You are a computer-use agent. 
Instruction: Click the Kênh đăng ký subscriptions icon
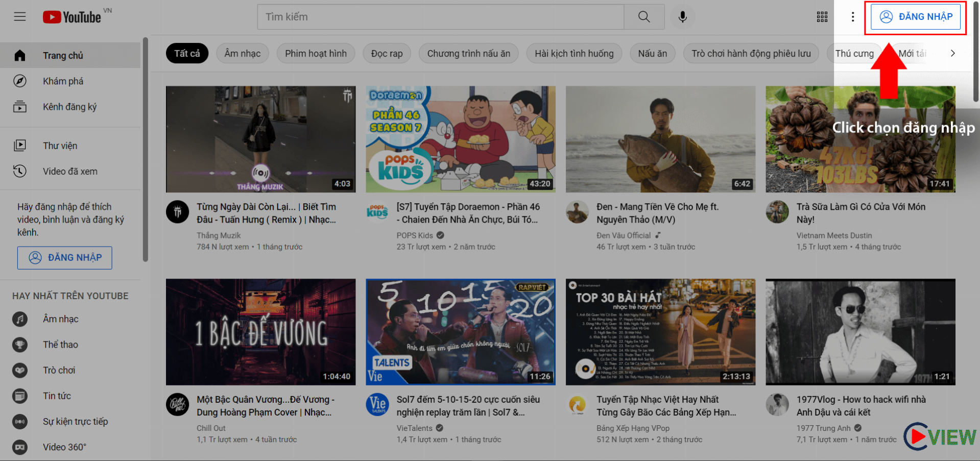[20, 106]
